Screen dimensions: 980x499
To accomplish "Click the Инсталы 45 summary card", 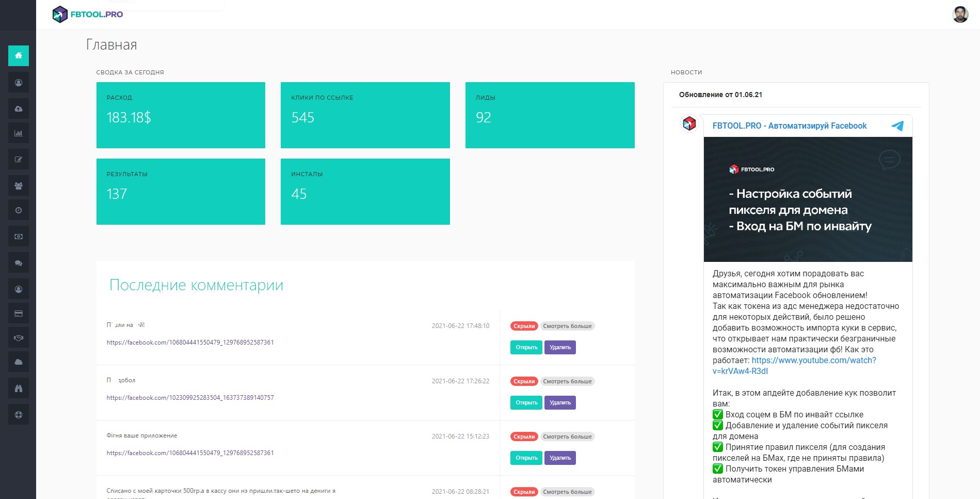I will point(365,192).
